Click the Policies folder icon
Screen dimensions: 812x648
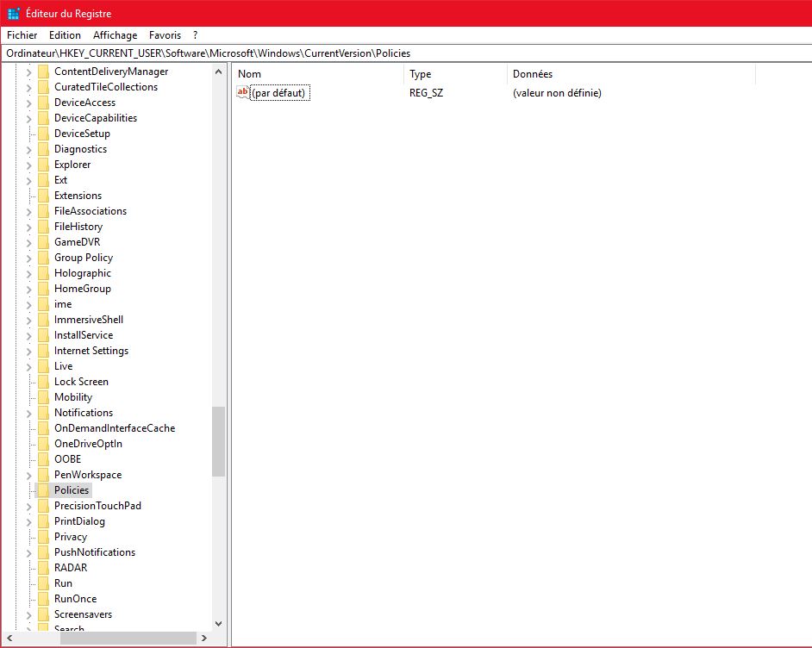43,490
